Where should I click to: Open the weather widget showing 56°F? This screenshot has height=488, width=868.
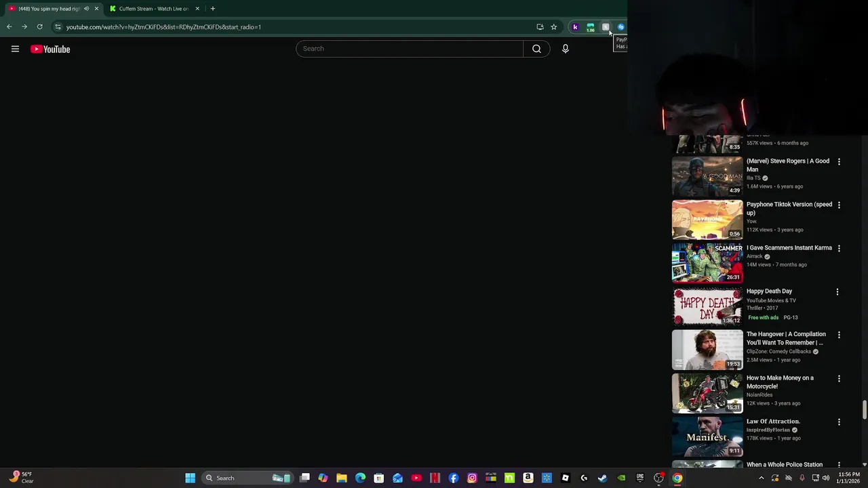(20, 478)
